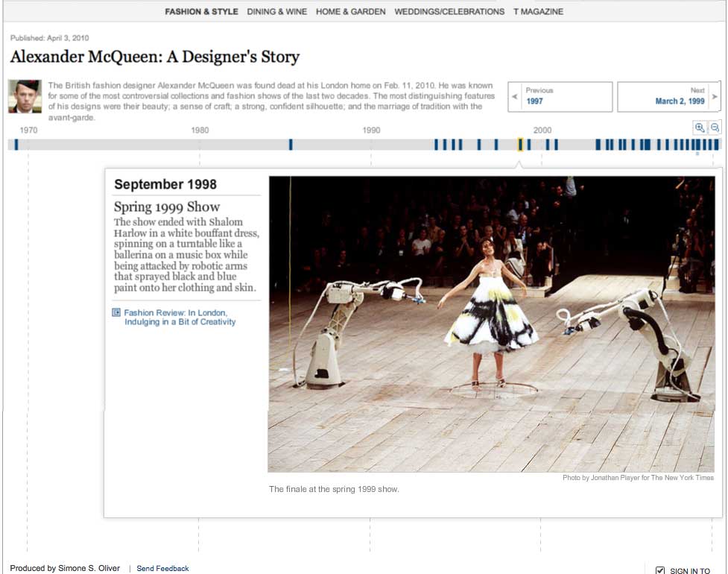
Task: Open the HOME & GARDEN section
Action: [350, 11]
